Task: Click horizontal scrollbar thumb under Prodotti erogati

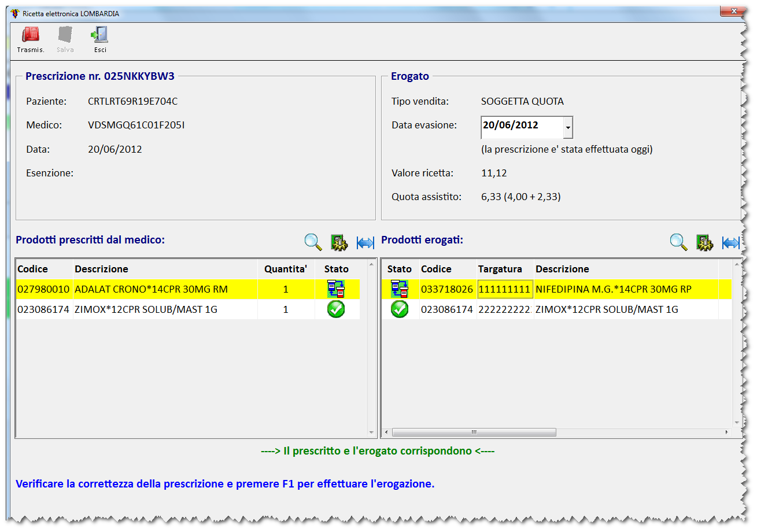Action: pos(474,432)
